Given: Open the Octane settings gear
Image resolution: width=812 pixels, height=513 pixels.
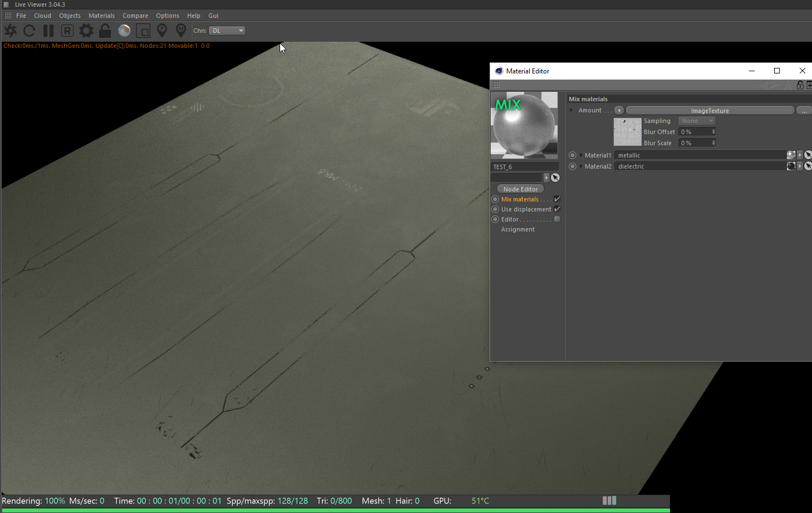Looking at the screenshot, I should 86,31.
